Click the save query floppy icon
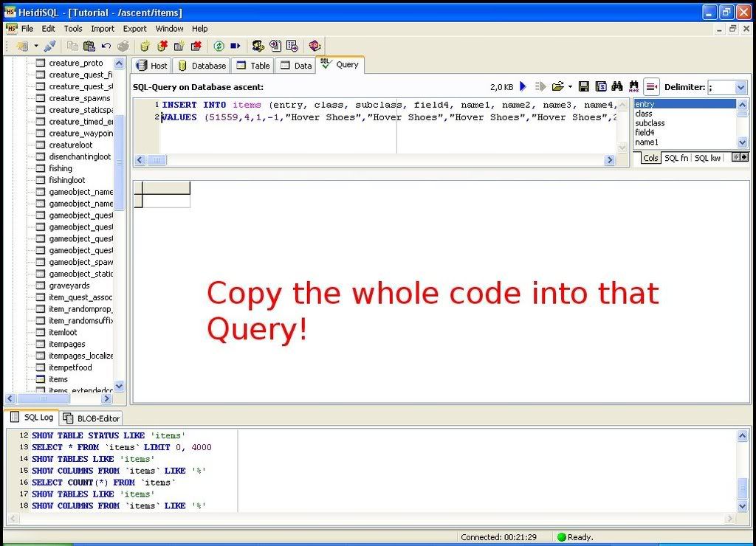 (x=584, y=87)
